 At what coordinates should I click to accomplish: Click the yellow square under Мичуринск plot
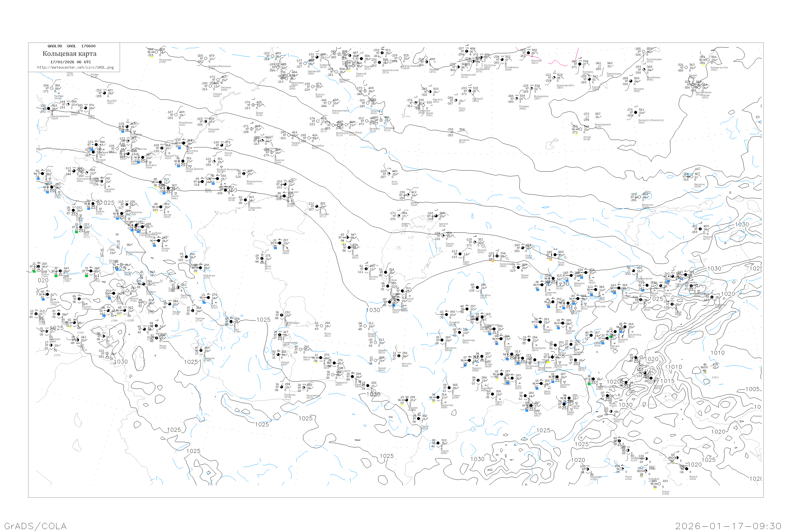(152, 57)
